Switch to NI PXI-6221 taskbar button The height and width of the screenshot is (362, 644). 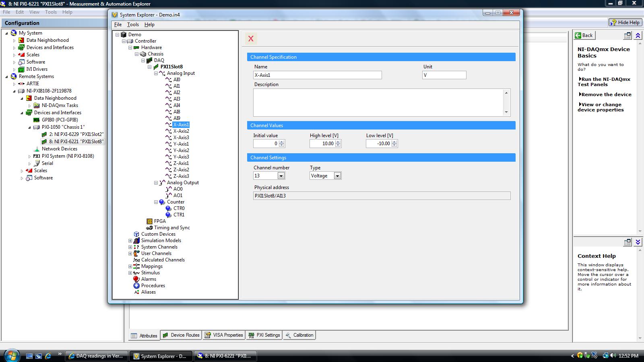tap(225, 356)
